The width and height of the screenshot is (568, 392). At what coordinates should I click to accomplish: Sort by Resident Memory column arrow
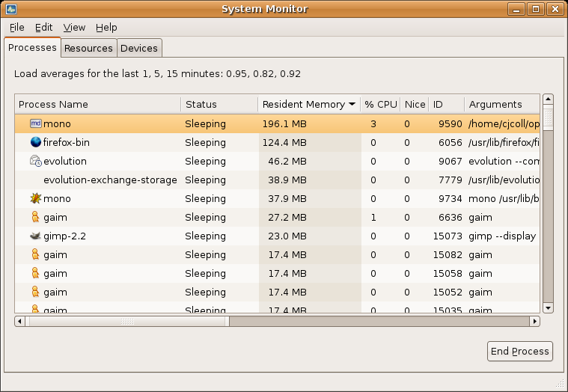352,105
